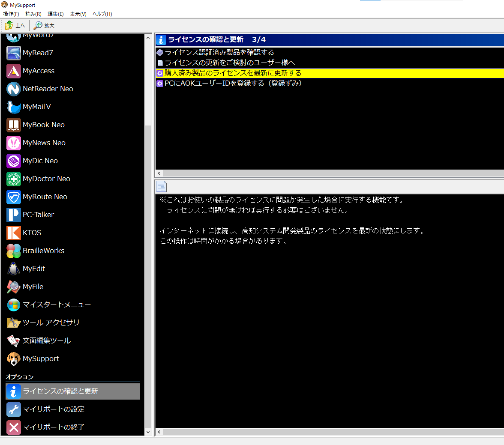Select the PC-Talker icon
Screen dimensions: 504x445
pyautogui.click(x=14, y=215)
